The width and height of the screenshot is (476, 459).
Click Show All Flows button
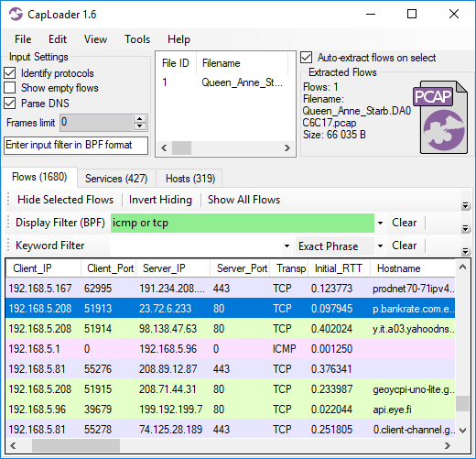243,200
